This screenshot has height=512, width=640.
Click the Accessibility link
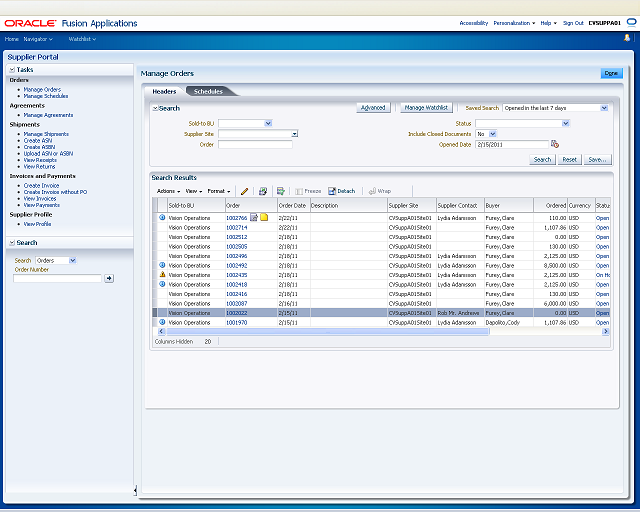[x=473, y=23]
